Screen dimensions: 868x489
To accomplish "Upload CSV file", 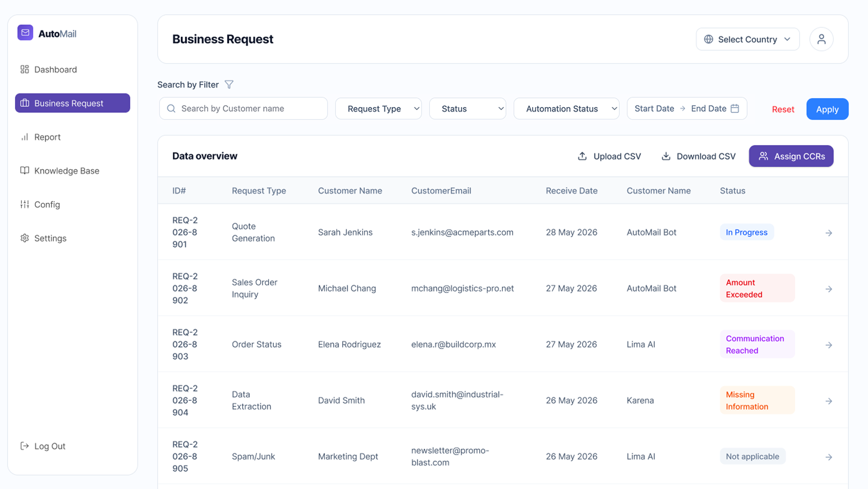I will click(609, 156).
